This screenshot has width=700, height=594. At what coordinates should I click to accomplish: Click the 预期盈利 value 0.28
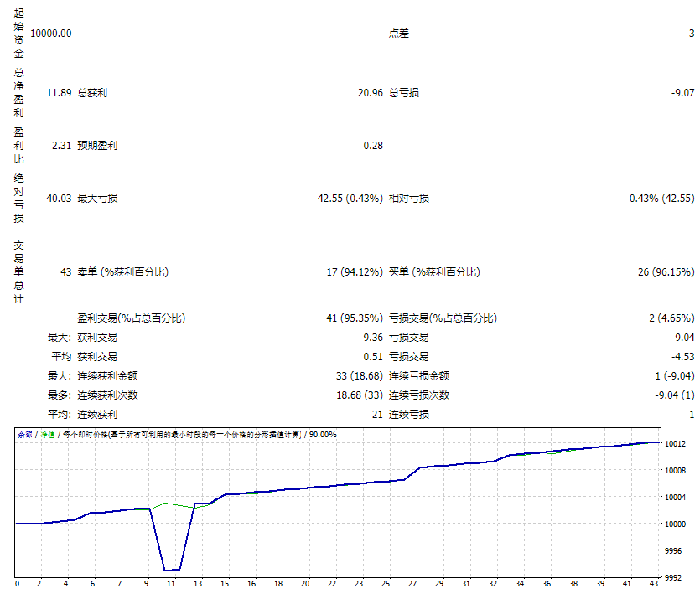(x=371, y=145)
